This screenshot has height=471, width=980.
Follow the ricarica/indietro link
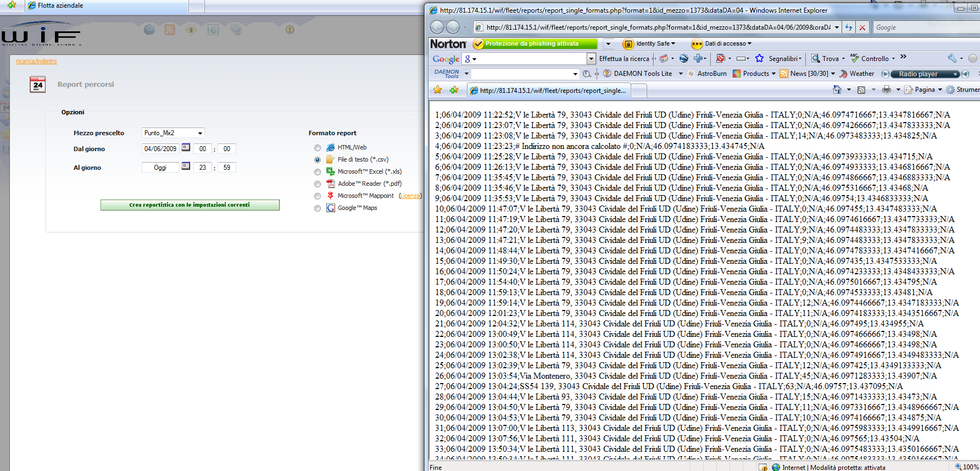(36, 61)
